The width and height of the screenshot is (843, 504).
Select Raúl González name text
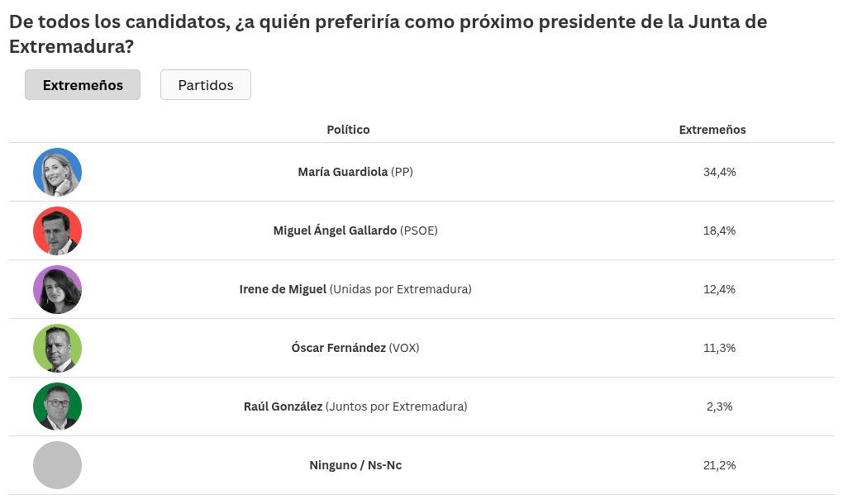pos(283,407)
